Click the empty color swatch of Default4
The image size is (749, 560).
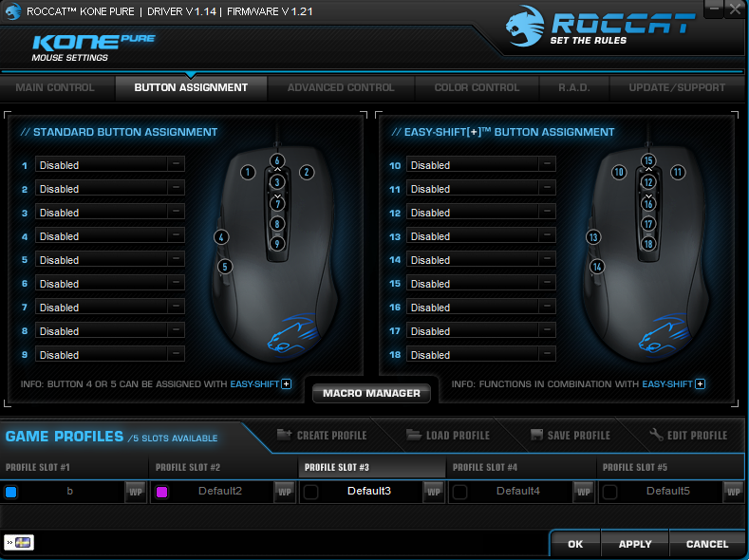point(460,492)
